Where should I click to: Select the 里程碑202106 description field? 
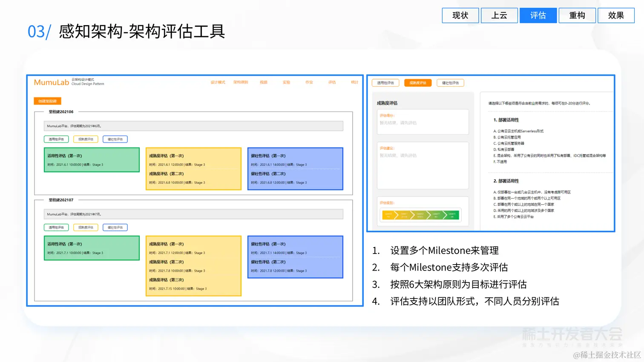tap(193, 126)
